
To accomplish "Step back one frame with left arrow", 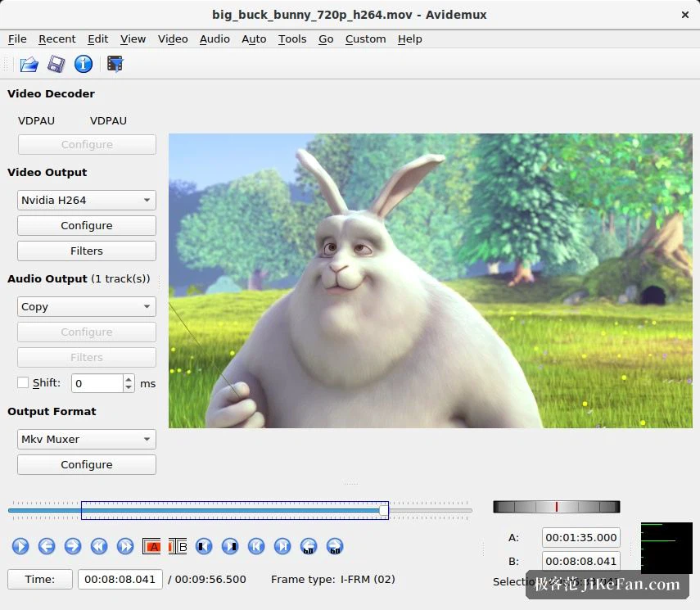I will click(47, 546).
